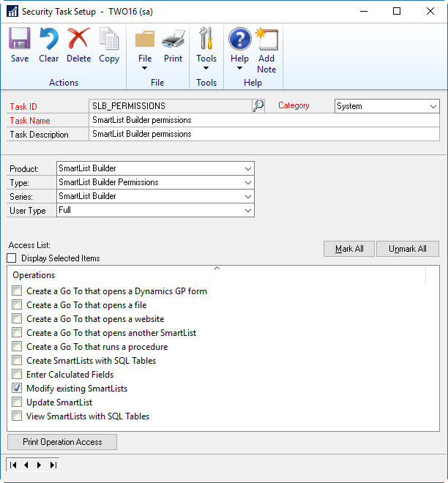Image resolution: width=448 pixels, height=483 pixels.
Task: Click the Print printer icon
Action: pos(173,39)
